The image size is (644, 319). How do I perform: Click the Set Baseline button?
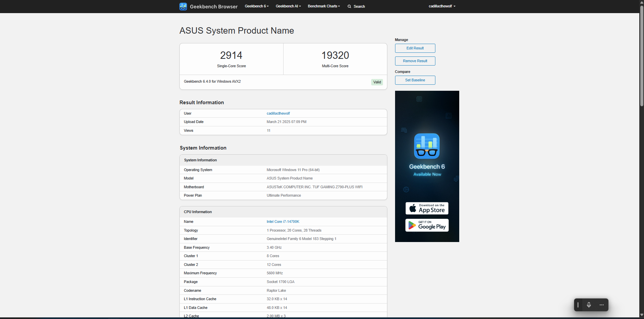coord(415,80)
